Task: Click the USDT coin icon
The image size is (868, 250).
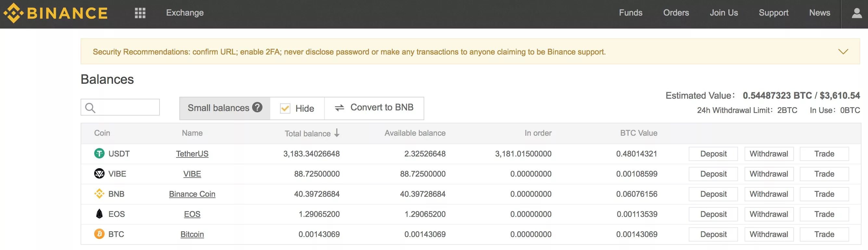Action: click(x=99, y=154)
